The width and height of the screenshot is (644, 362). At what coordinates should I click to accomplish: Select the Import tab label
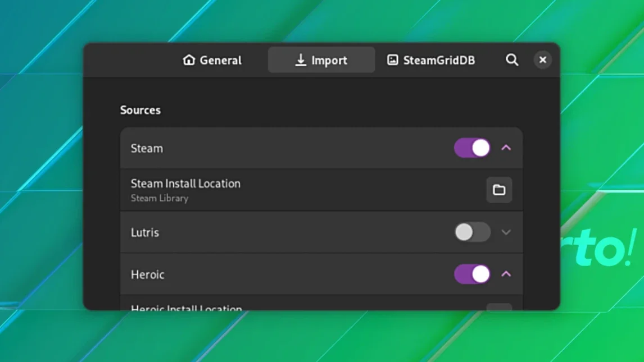329,60
